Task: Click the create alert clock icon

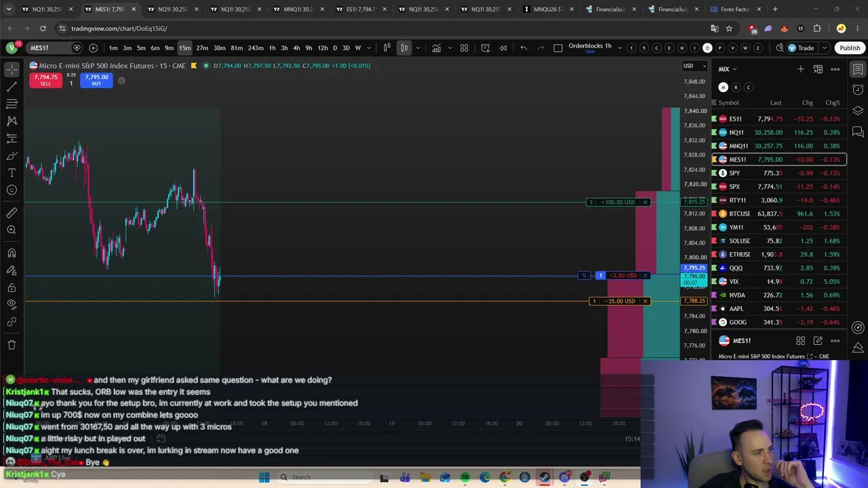Action: (486, 48)
